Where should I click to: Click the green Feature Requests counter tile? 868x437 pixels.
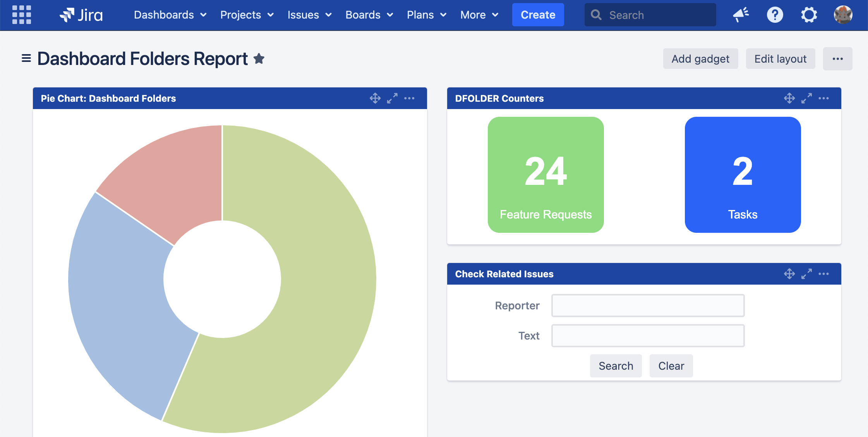pyautogui.click(x=546, y=175)
